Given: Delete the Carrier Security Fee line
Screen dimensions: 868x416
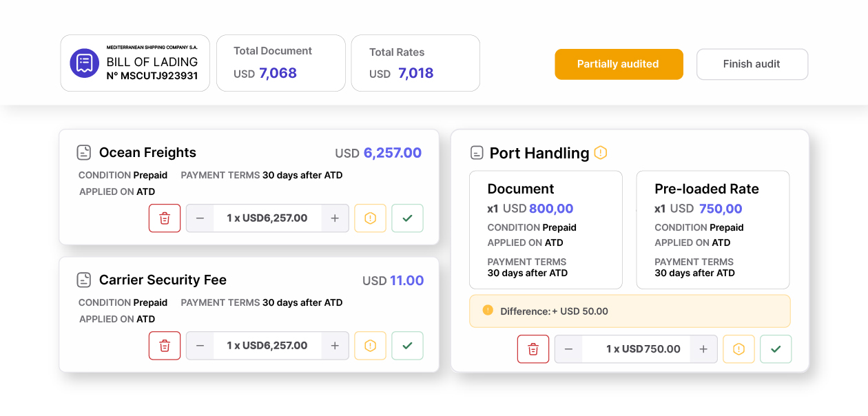Looking at the screenshot, I should (165, 346).
